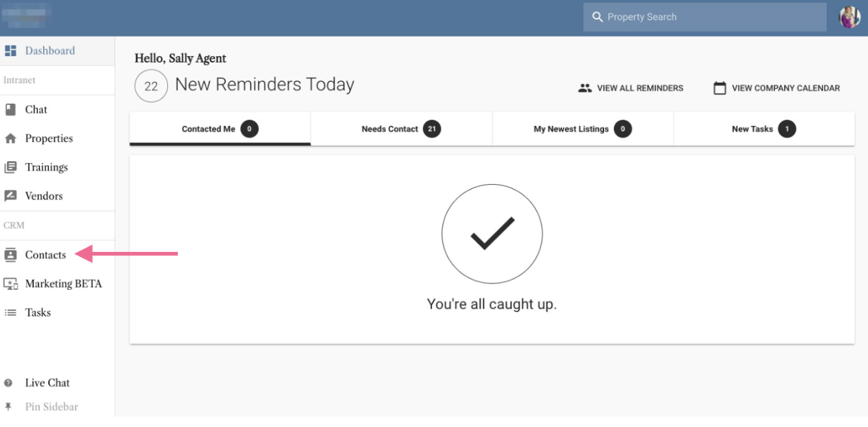868x427 pixels.
Task: Select the My Newest Listings tab
Action: coord(582,129)
